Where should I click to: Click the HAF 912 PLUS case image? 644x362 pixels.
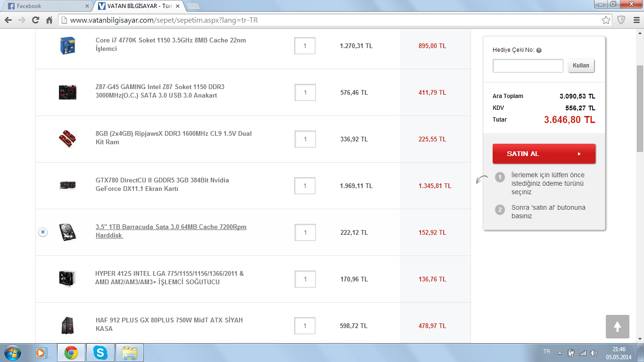coord(68,326)
